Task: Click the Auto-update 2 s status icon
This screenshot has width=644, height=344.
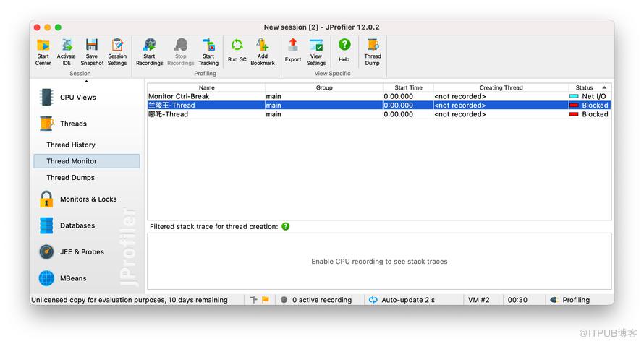Action: [x=373, y=300]
